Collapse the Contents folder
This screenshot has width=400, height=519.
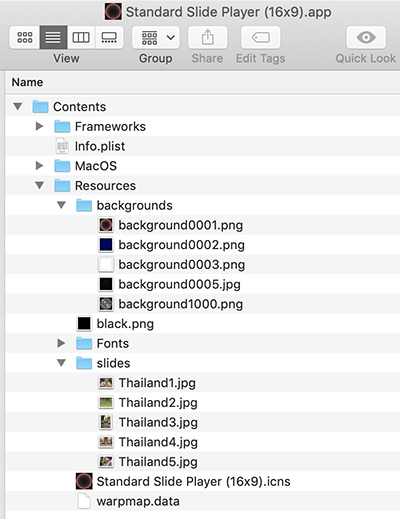coord(18,107)
